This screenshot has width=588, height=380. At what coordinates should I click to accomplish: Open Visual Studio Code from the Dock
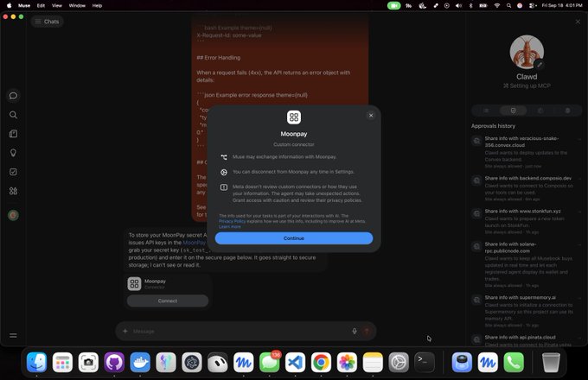(x=296, y=362)
